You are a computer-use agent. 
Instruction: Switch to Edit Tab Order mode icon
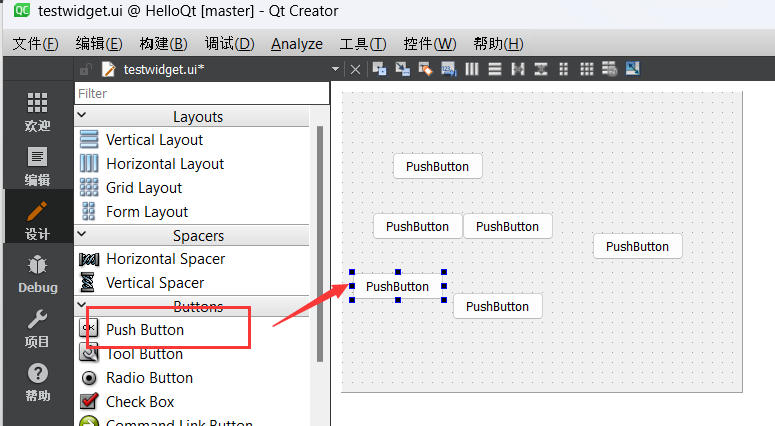(x=449, y=69)
